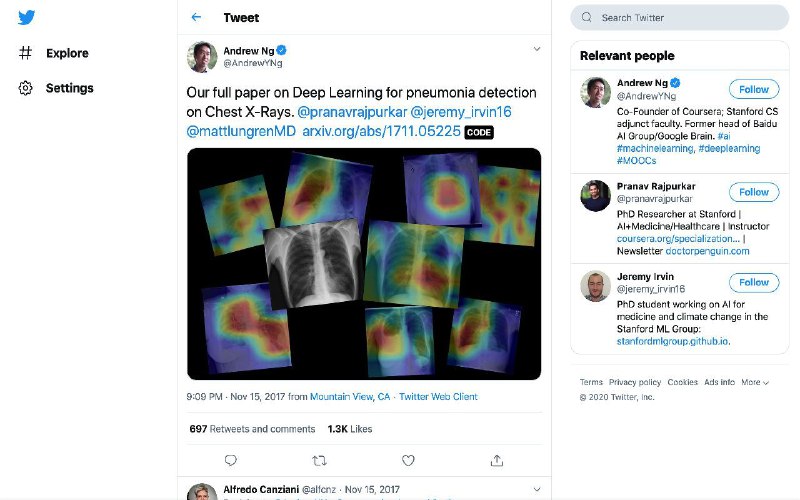Follow Jeremy Irvin
800x500 pixels.
coord(754,282)
